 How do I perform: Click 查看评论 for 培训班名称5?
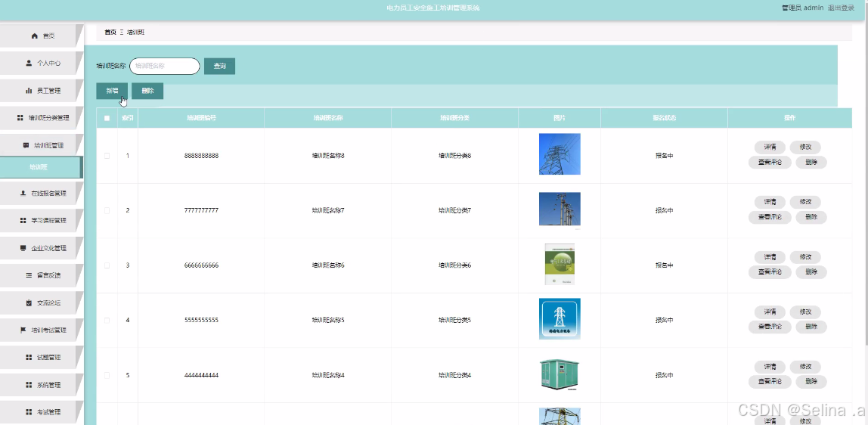pos(770,327)
